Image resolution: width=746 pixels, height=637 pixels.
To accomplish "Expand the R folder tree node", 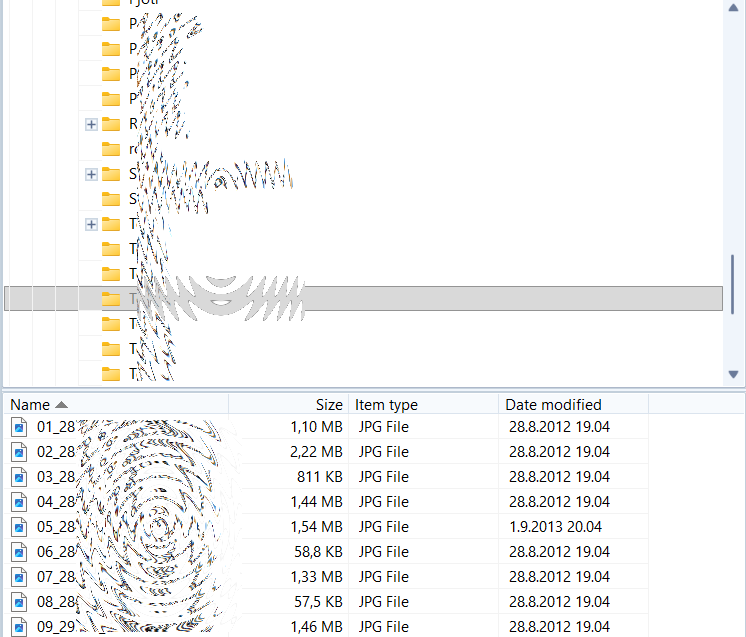I will point(91,124).
